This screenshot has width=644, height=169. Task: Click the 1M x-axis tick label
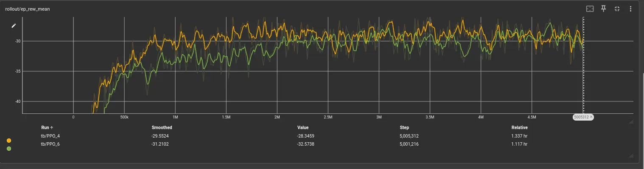click(x=175, y=117)
